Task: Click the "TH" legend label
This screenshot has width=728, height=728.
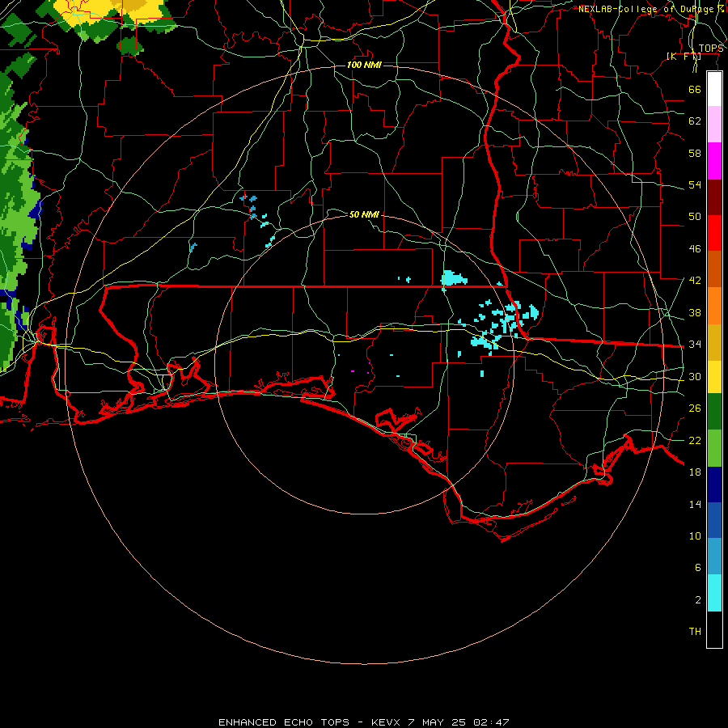Action: (x=695, y=632)
